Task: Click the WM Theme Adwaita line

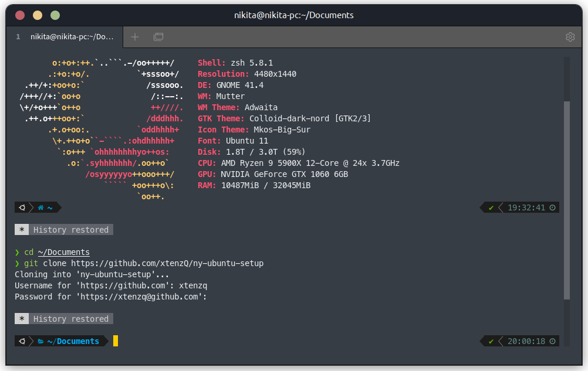Action: (238, 107)
